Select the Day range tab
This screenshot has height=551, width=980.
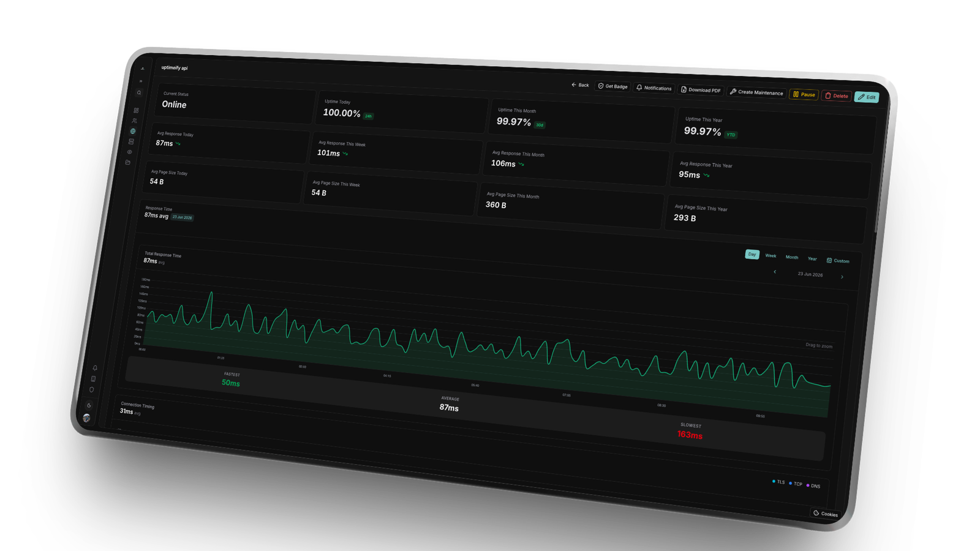(x=752, y=254)
